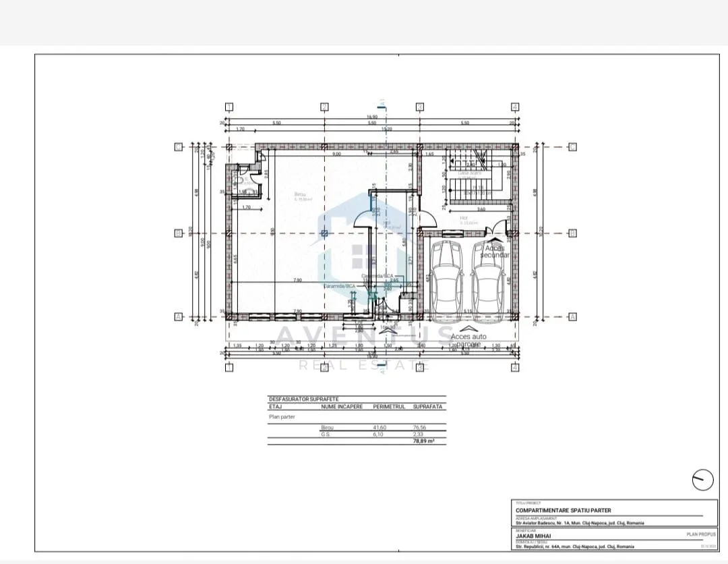Click the Birou row in the surface table
The image size is (728, 564).
[x=357, y=428]
